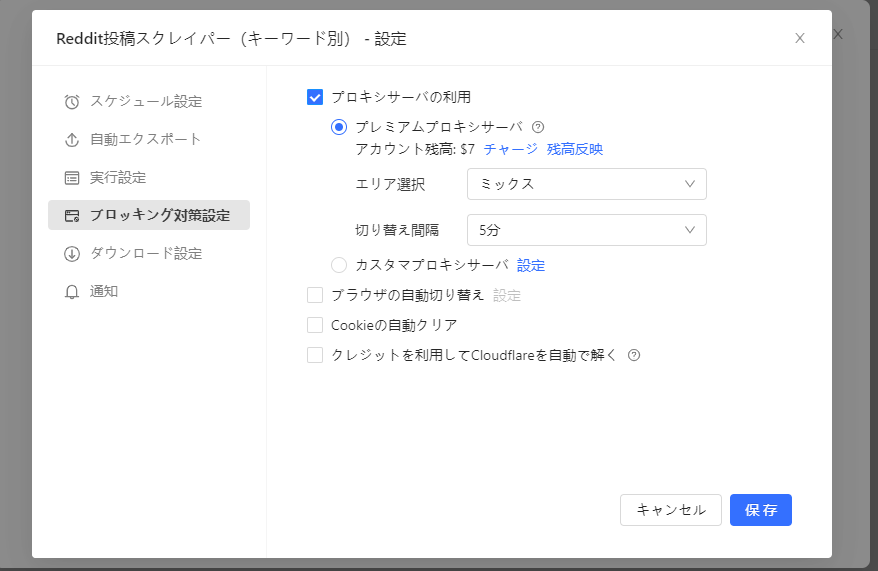The width and height of the screenshot is (878, 571).
Task: Select カスタマプロキシサーバ radio button
Action: pyautogui.click(x=339, y=265)
